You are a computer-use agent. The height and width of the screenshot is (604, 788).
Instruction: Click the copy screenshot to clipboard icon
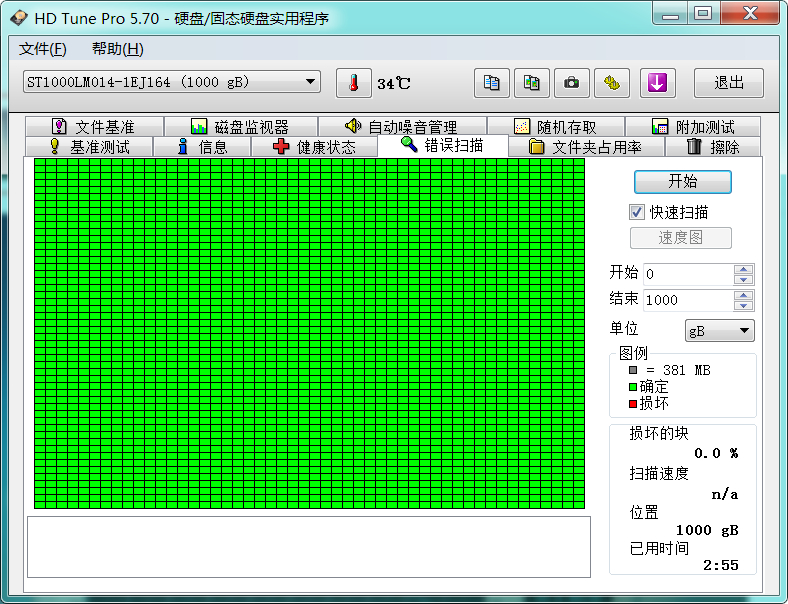click(x=532, y=83)
